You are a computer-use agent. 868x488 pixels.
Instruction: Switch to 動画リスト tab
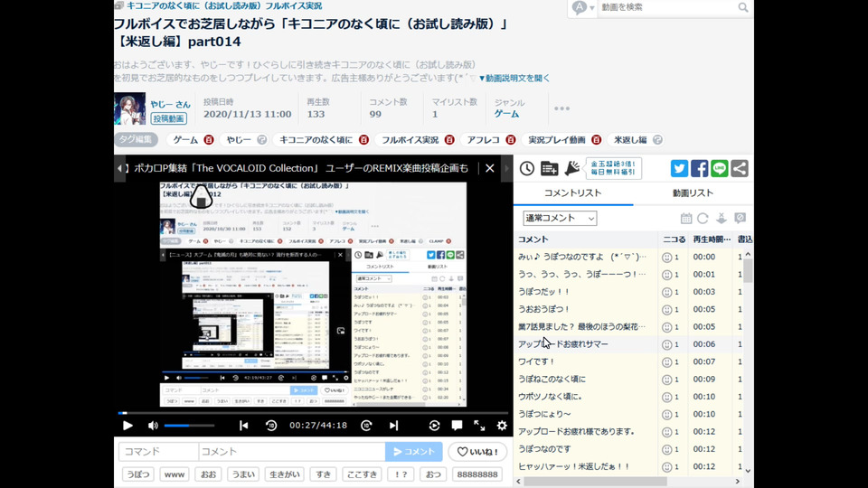693,193
